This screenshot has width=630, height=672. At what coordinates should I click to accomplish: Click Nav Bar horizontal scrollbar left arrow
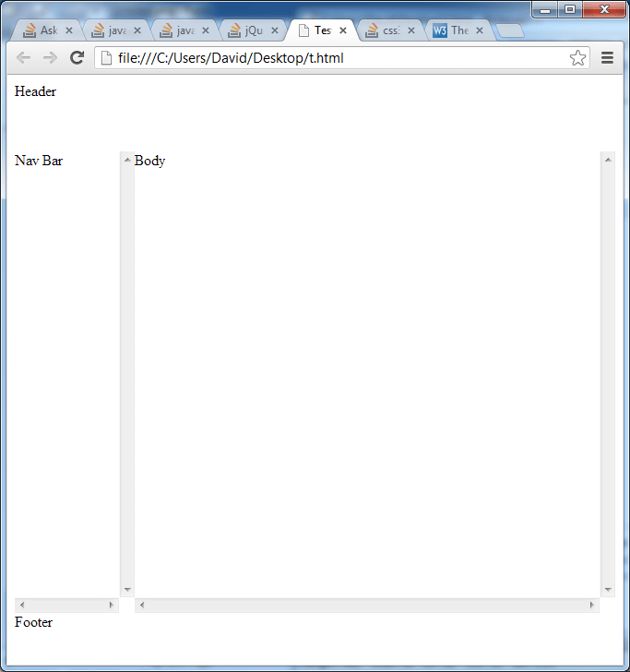pos(22,606)
